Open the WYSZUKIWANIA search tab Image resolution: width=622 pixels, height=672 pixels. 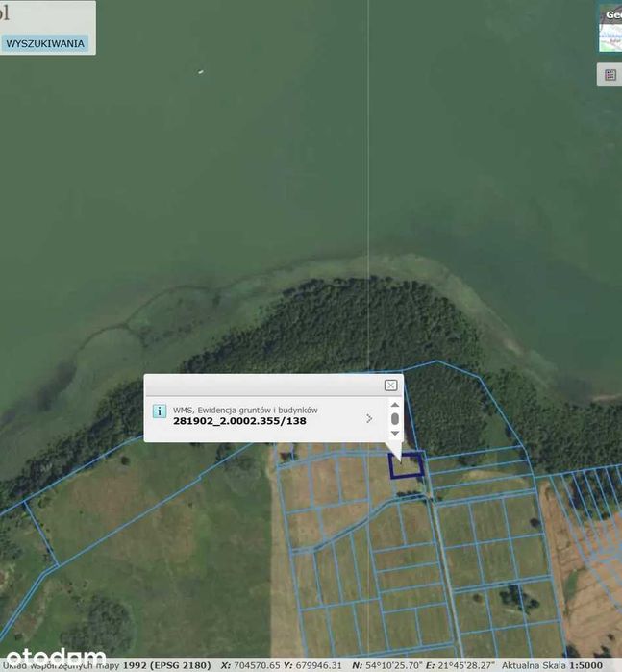pyautogui.click(x=45, y=43)
